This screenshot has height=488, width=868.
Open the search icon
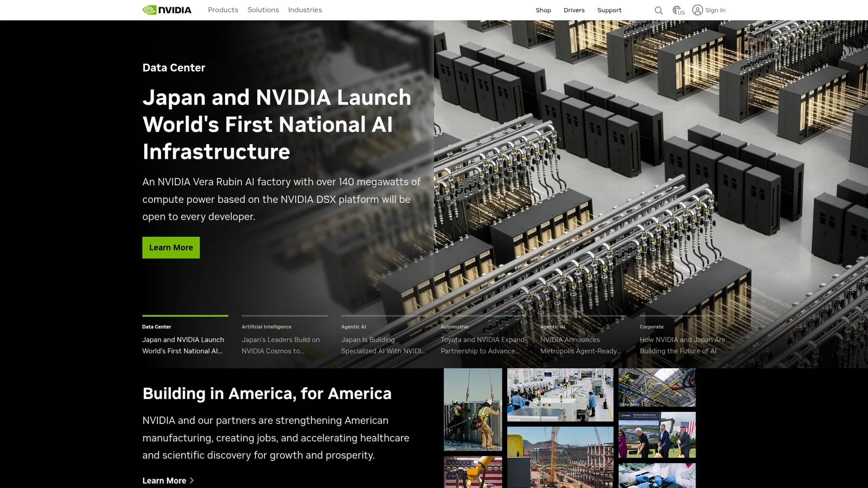(x=659, y=10)
